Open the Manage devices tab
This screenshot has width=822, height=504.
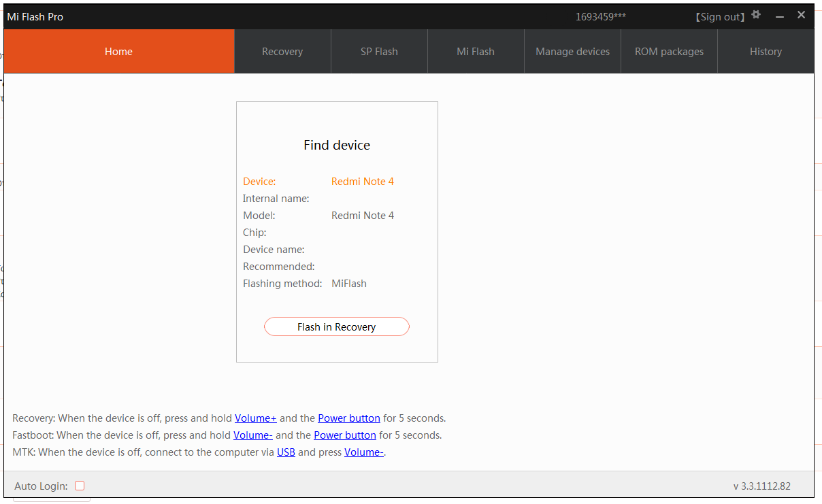pos(572,52)
